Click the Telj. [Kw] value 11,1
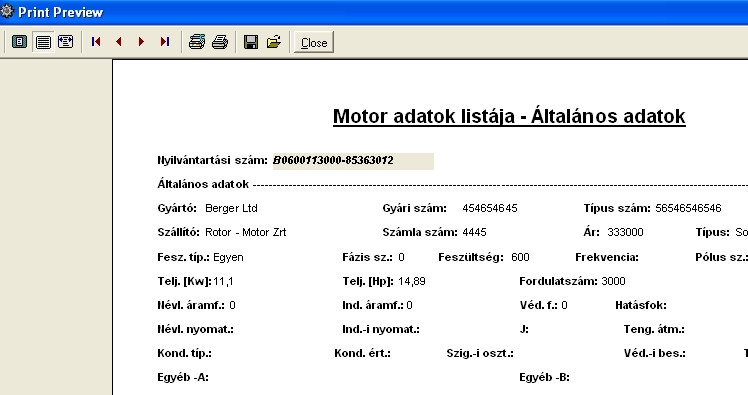The width and height of the screenshot is (748, 395). tap(223, 281)
